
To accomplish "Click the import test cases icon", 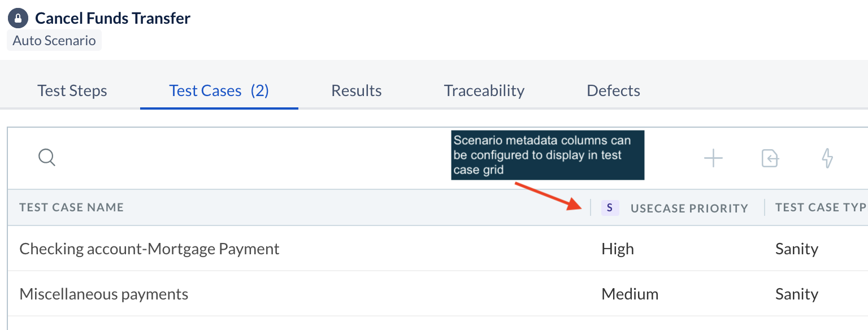I will [770, 158].
